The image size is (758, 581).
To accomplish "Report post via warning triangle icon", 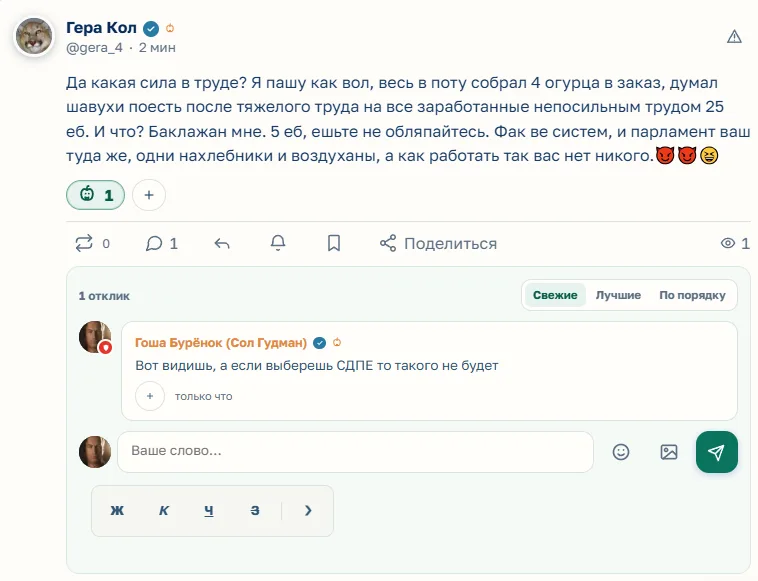I will [734, 37].
